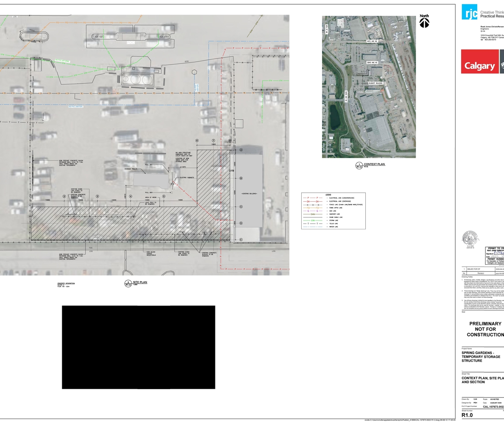Click the Site Plan title marker bubble

tap(128, 283)
